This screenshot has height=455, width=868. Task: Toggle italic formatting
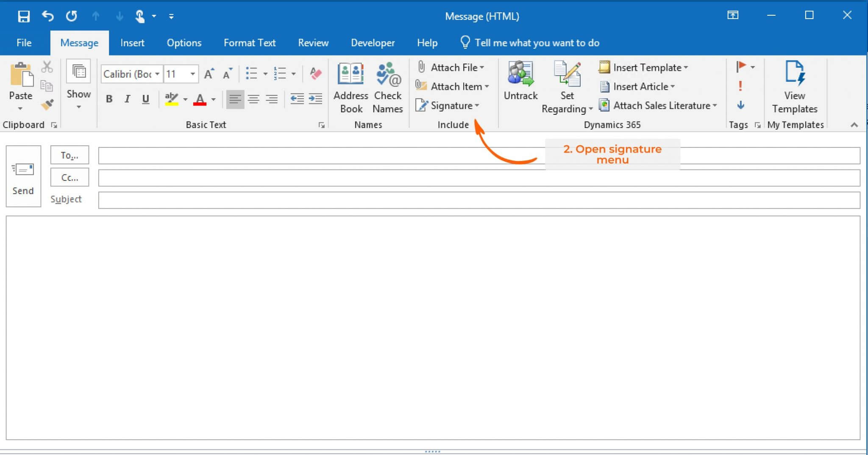(127, 99)
